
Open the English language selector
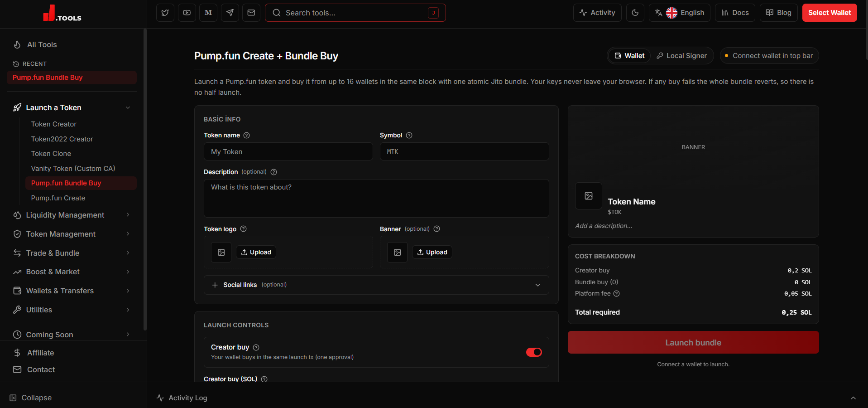tap(679, 13)
